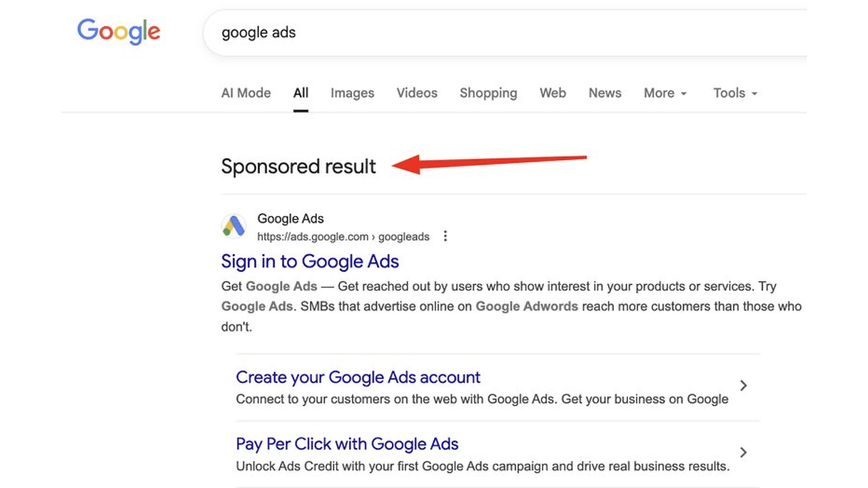
Task: Click the Google logo
Action: (x=119, y=32)
